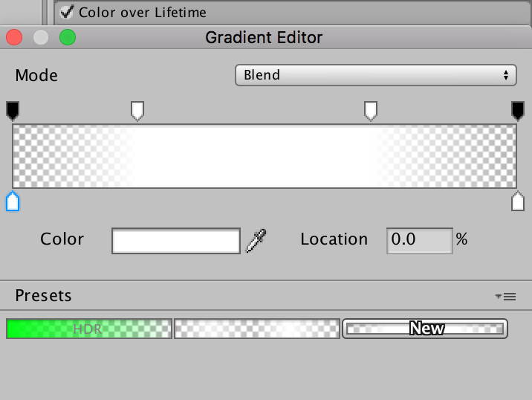Select the second white alpha key marker
Screen dimensions: 532x400
pyautogui.click(x=371, y=111)
